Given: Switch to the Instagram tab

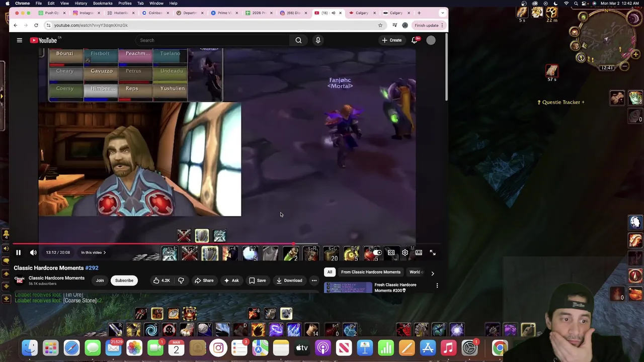Looking at the screenshot, I should point(86,13).
